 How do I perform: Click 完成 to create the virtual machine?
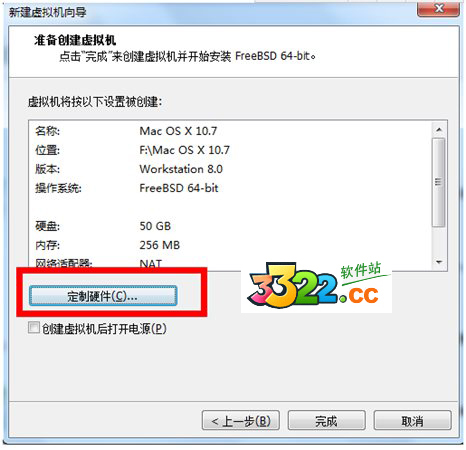tap(326, 421)
